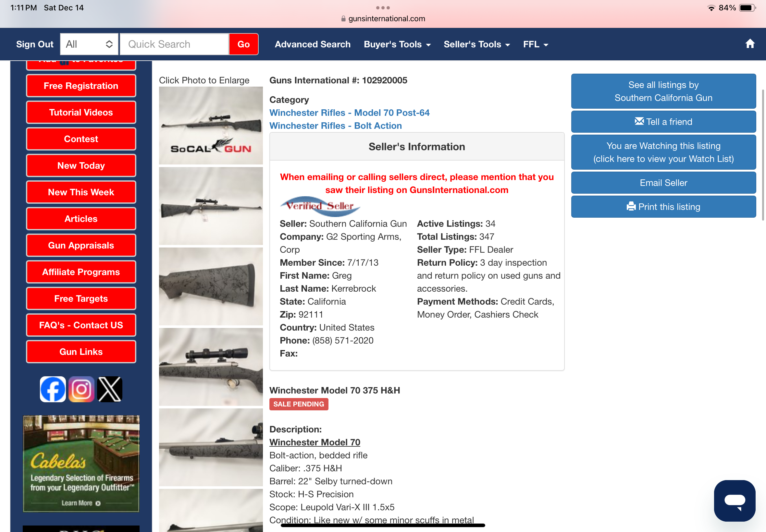See all listings by Southern California Gun
The image size is (766, 532).
[663, 91]
